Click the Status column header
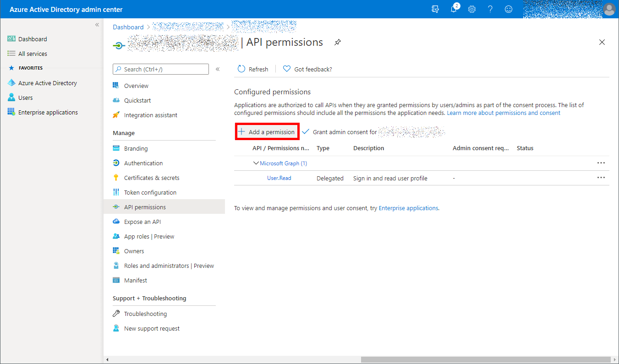The height and width of the screenshot is (364, 619). pyautogui.click(x=525, y=148)
